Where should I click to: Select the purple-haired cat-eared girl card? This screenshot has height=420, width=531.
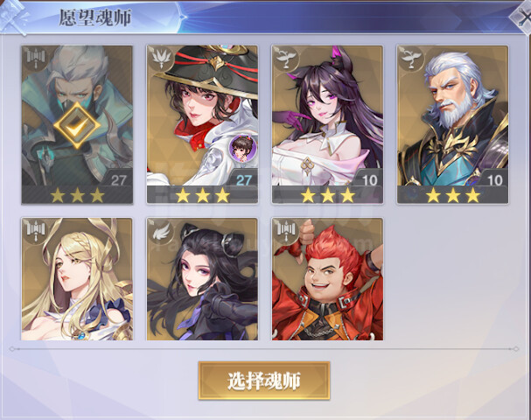(327, 124)
